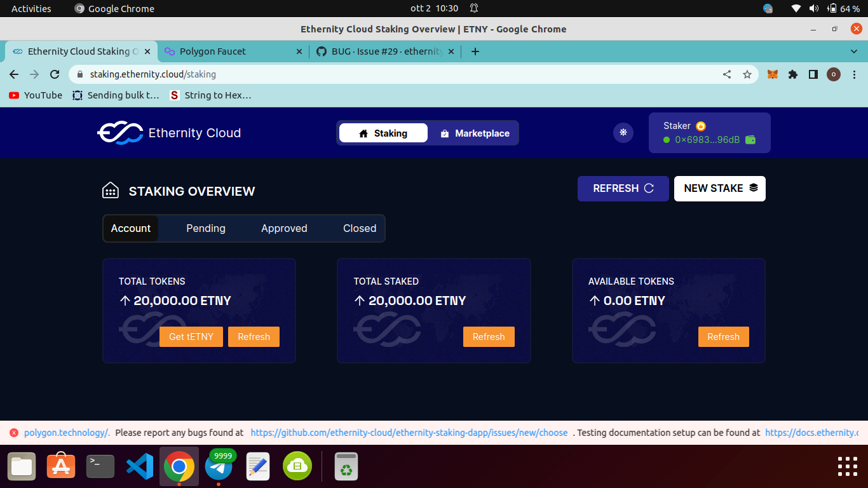
Task: Click the layers icon on NEW STAKE button
Action: (x=752, y=188)
